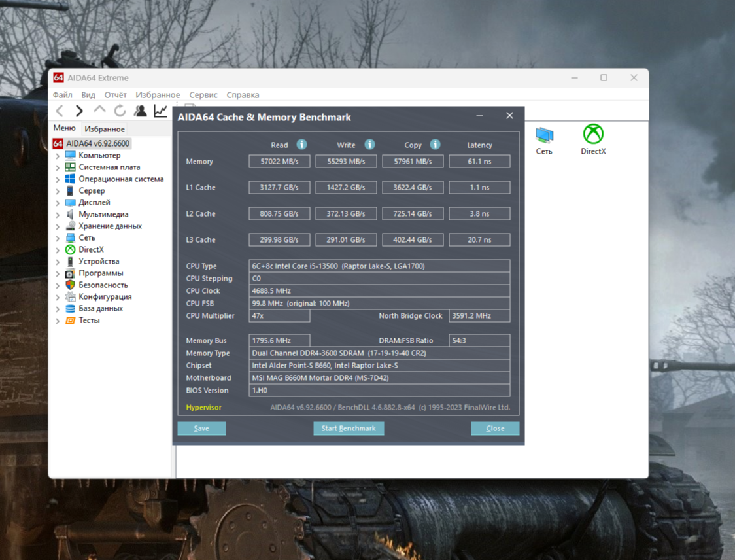Open the Избранное menu in menu bar

(x=158, y=95)
